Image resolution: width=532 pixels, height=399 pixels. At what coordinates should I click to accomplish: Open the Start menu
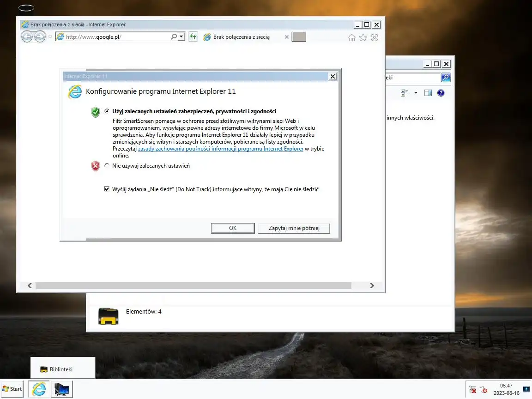pyautogui.click(x=12, y=389)
